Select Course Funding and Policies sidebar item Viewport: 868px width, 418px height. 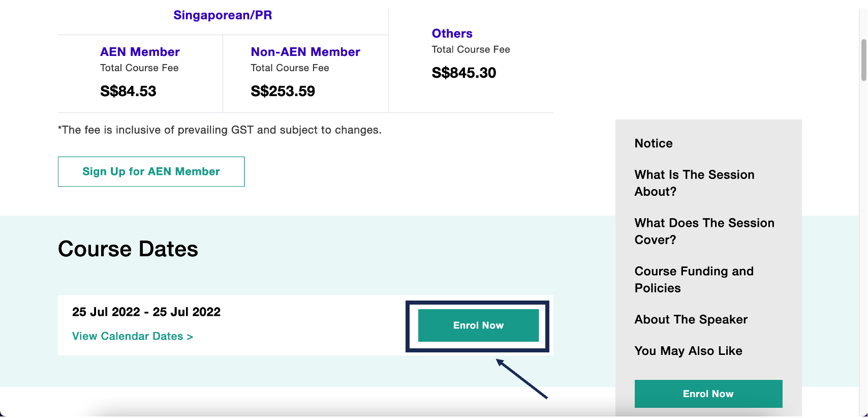(x=694, y=280)
